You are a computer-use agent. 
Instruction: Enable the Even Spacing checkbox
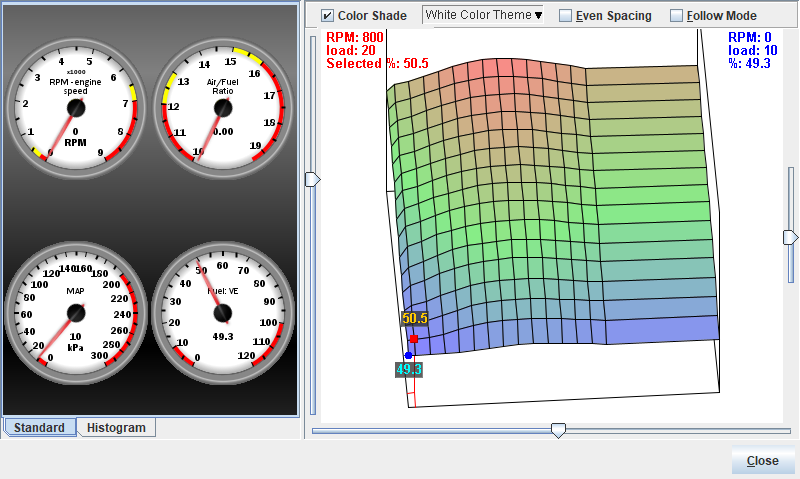(x=566, y=16)
